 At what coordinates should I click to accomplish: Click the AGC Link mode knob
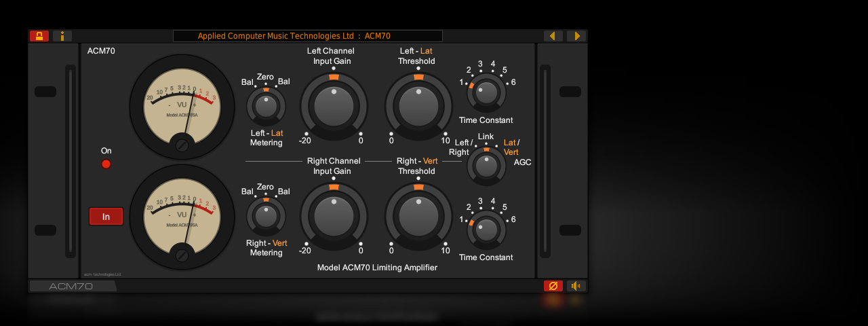point(486,166)
